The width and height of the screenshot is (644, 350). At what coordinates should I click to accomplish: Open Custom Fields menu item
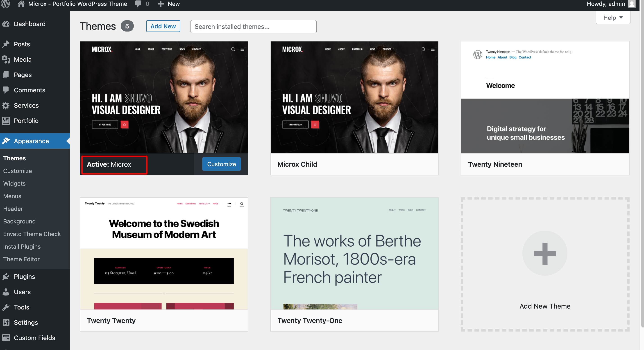(x=35, y=338)
